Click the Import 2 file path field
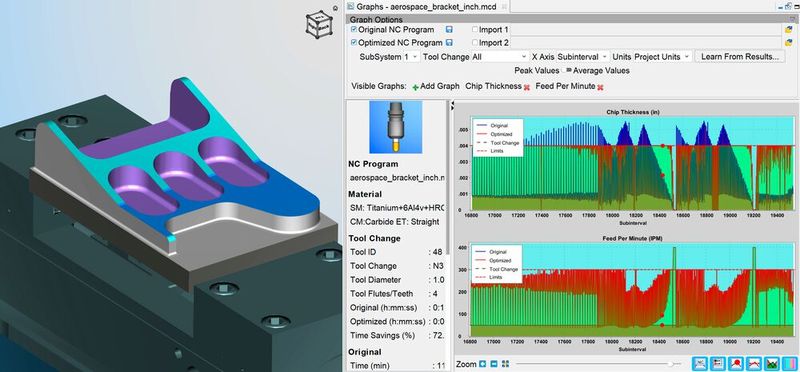This screenshot has height=372, width=800. point(646,43)
